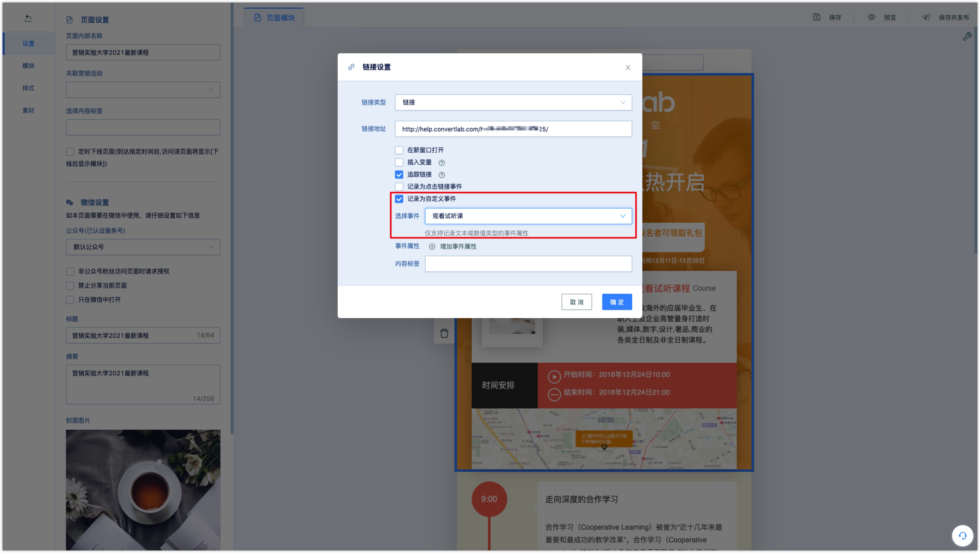Click the coffee cup cover image thumbnail
This screenshot has height=553, width=980.
pos(143,490)
